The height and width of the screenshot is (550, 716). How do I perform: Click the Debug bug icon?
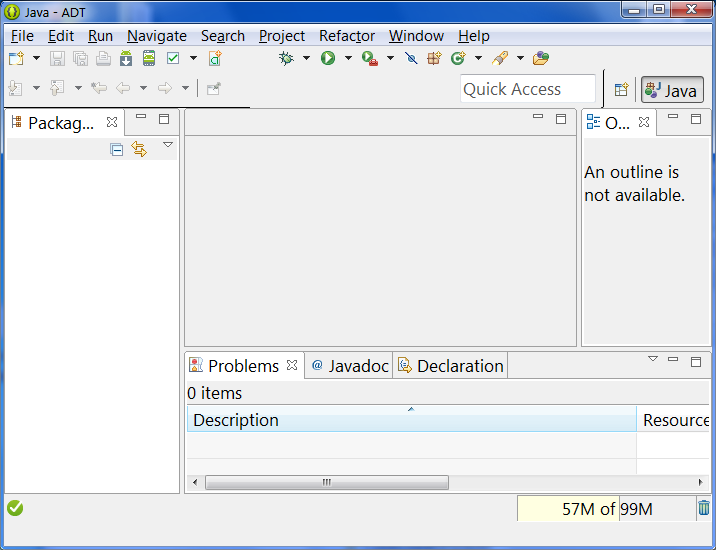click(x=286, y=58)
